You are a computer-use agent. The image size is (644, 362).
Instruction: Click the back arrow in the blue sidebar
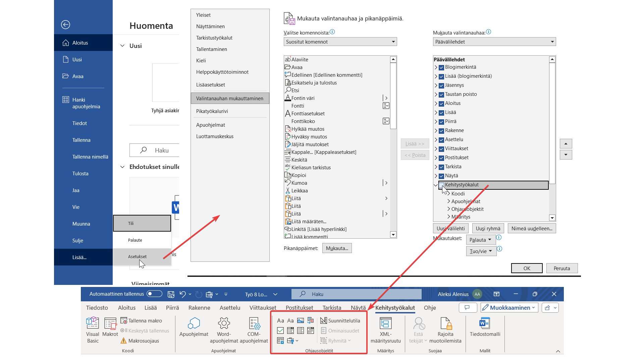point(65,24)
